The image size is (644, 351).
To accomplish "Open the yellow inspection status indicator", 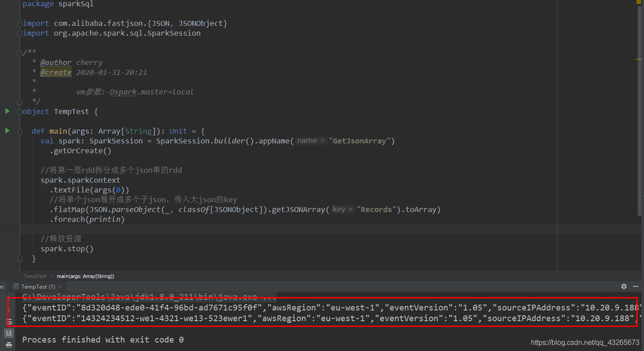I will 638,3.
